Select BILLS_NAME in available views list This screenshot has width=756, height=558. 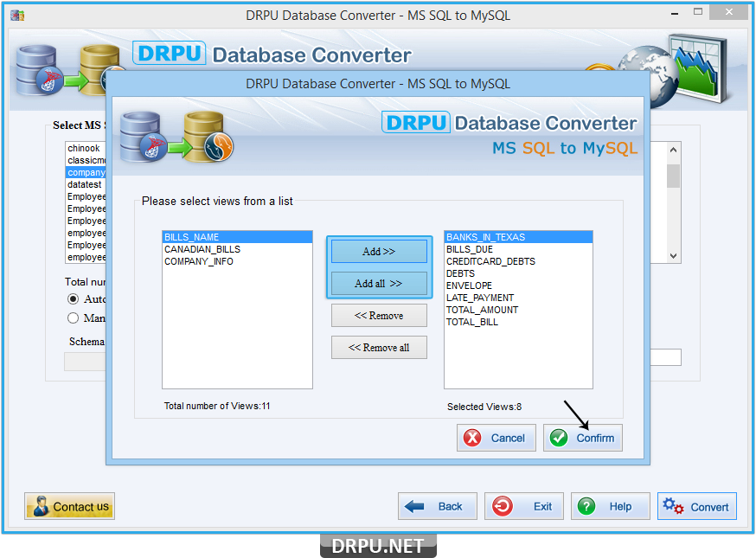click(237, 237)
